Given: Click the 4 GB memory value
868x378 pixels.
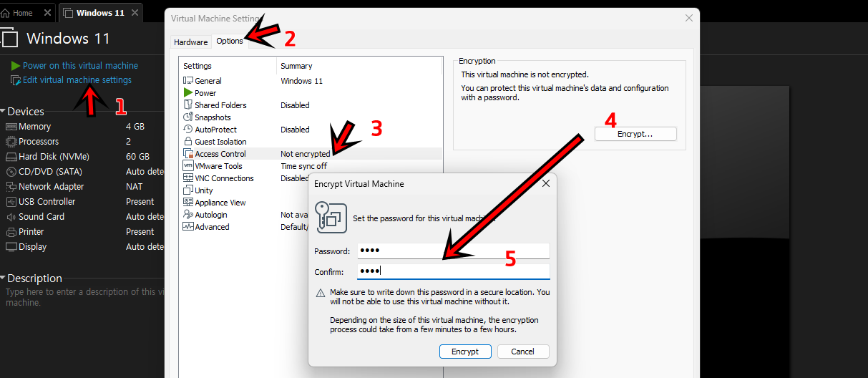Looking at the screenshot, I should coord(135,127).
